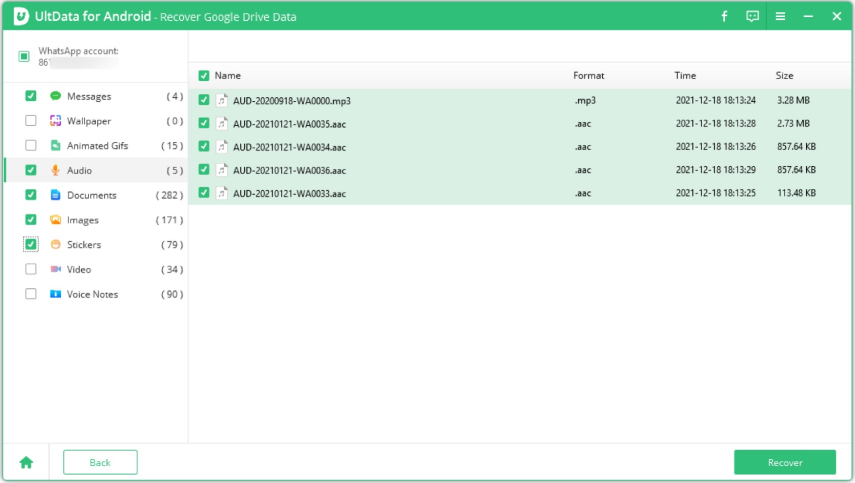Open the hamburger menu in title bar
Viewport: 855px width, 483px height.
point(780,16)
